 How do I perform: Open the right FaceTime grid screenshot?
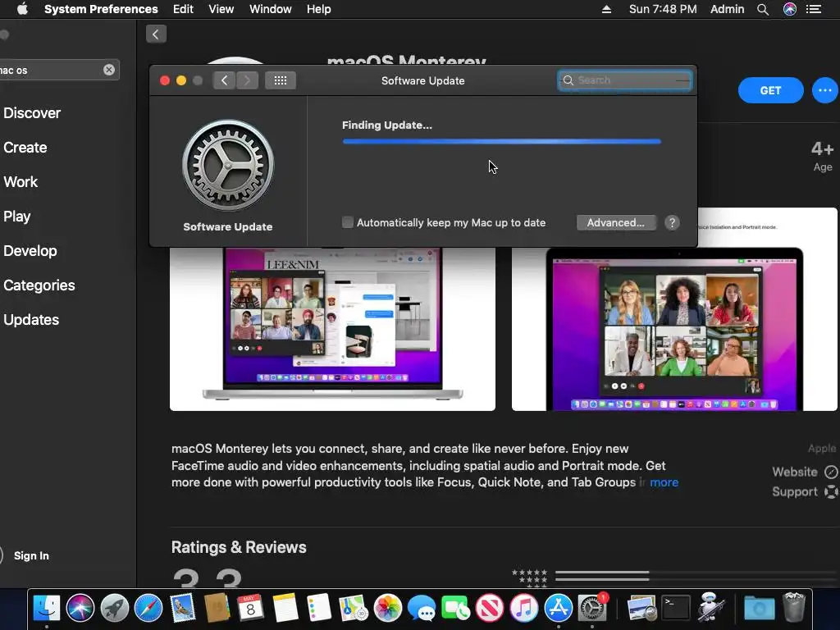coord(674,309)
